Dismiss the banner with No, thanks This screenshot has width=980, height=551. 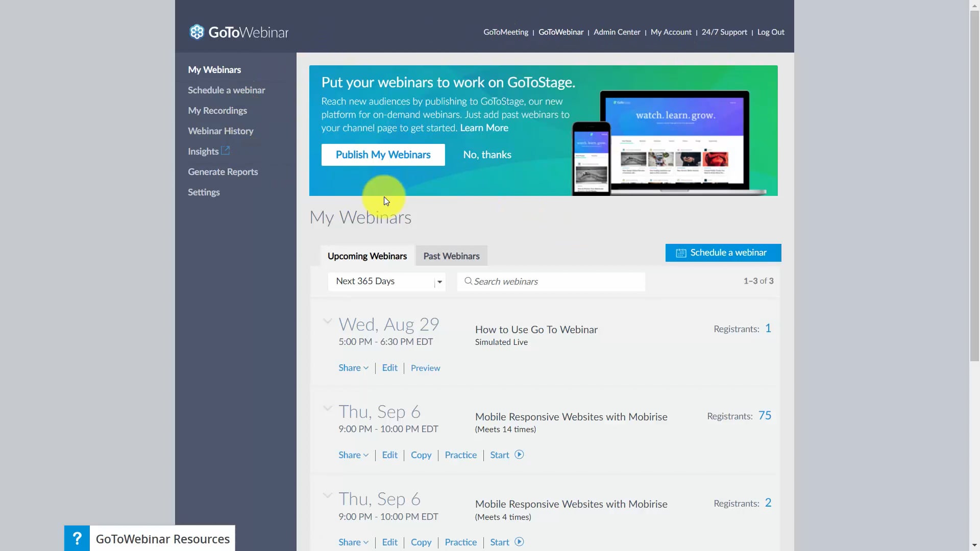tap(487, 155)
